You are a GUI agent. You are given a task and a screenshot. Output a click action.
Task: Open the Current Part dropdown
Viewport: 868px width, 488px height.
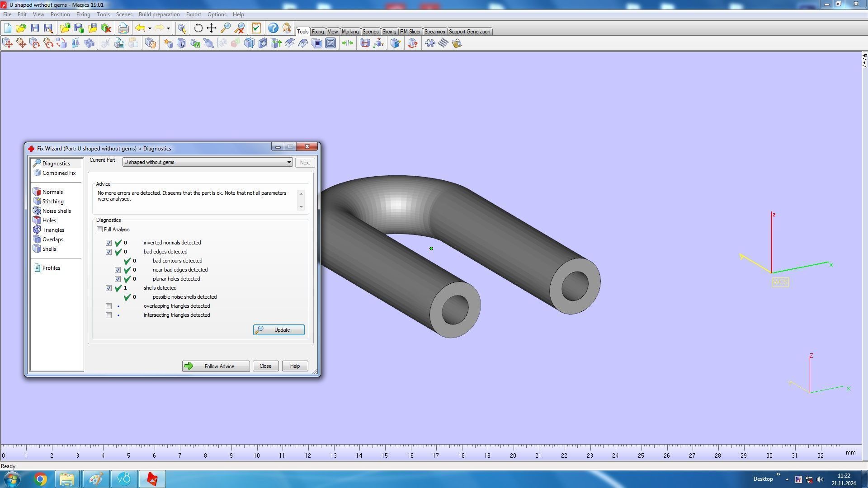288,162
